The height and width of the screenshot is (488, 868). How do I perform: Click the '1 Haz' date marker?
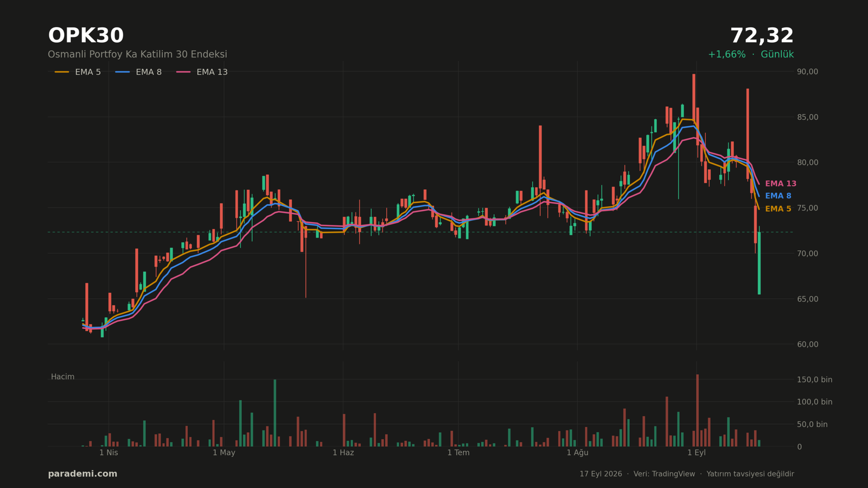pos(343,453)
